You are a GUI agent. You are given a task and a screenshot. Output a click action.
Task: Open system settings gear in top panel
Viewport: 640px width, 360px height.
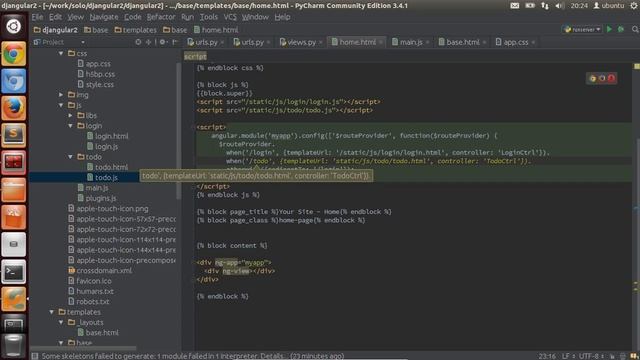click(634, 6)
